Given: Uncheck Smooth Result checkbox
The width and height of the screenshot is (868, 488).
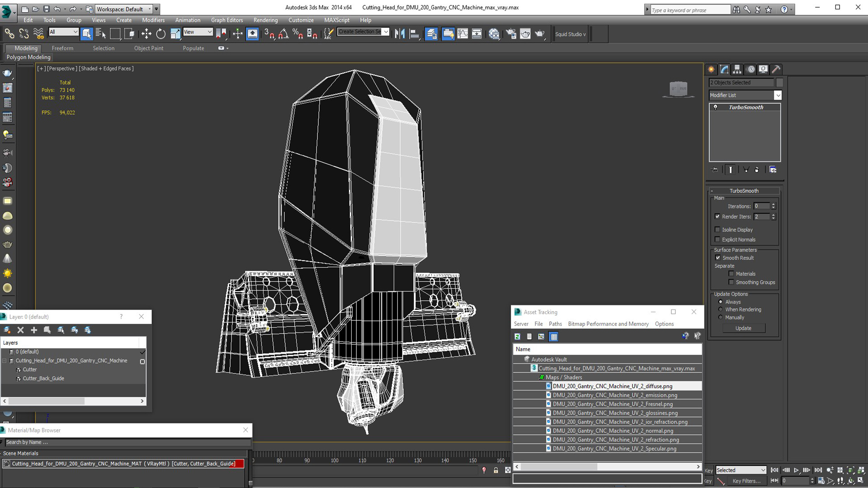Looking at the screenshot, I should [718, 258].
